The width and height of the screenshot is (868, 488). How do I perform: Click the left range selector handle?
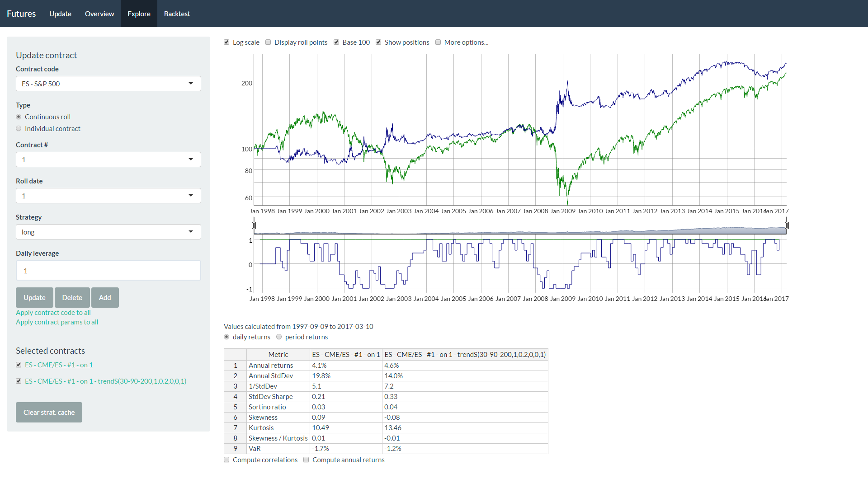pos(254,225)
